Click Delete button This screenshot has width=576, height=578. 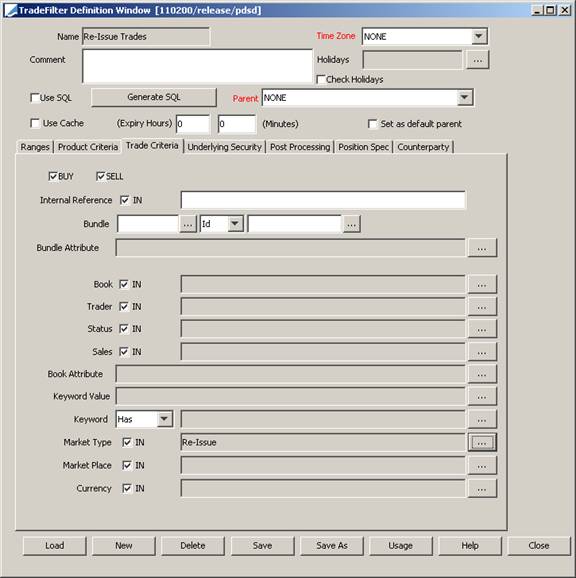[x=193, y=546]
